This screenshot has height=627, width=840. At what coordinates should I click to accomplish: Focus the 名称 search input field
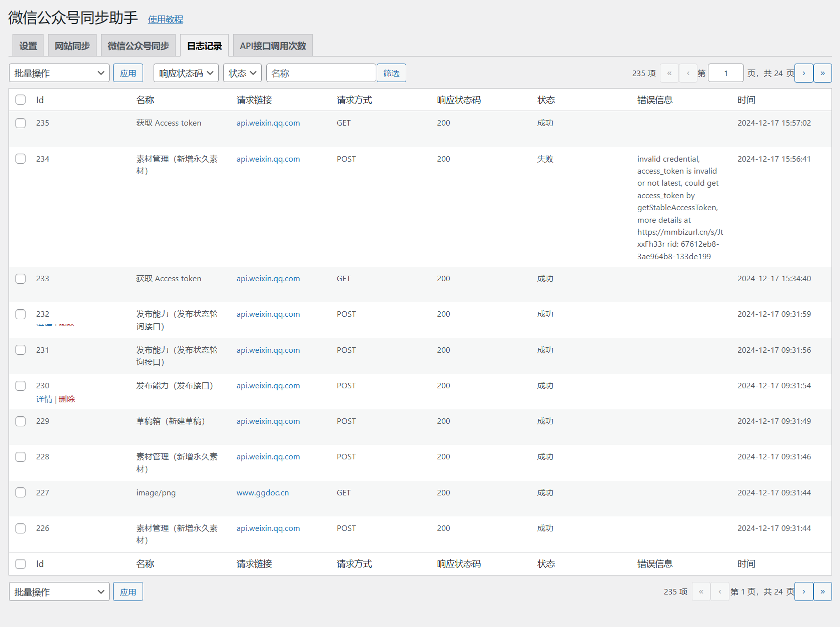click(321, 73)
